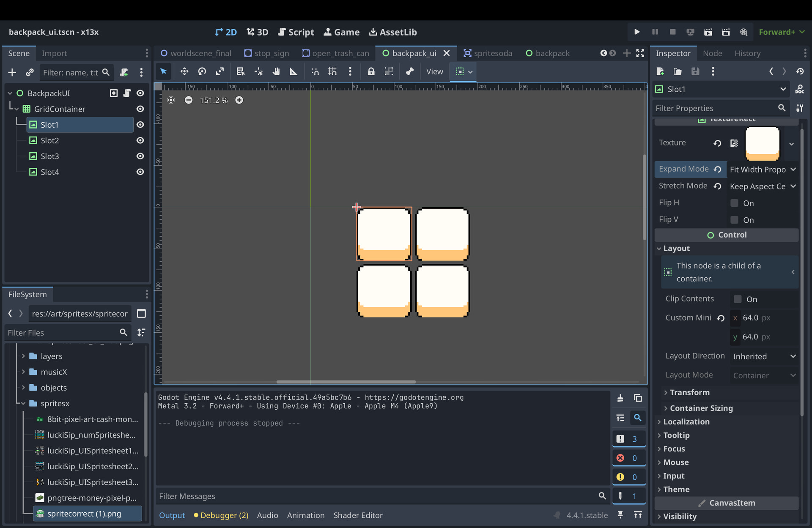Hide the Slot3 node

(x=140, y=156)
